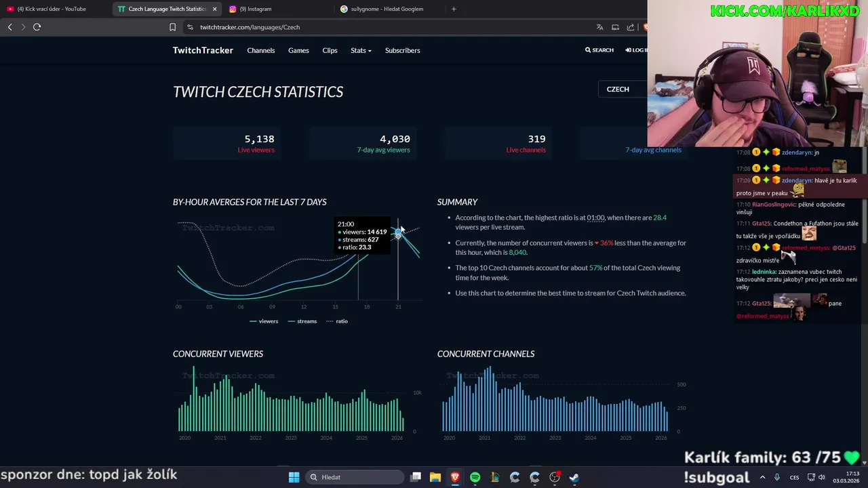Click the taskbar Hledat search box

[x=353, y=477]
